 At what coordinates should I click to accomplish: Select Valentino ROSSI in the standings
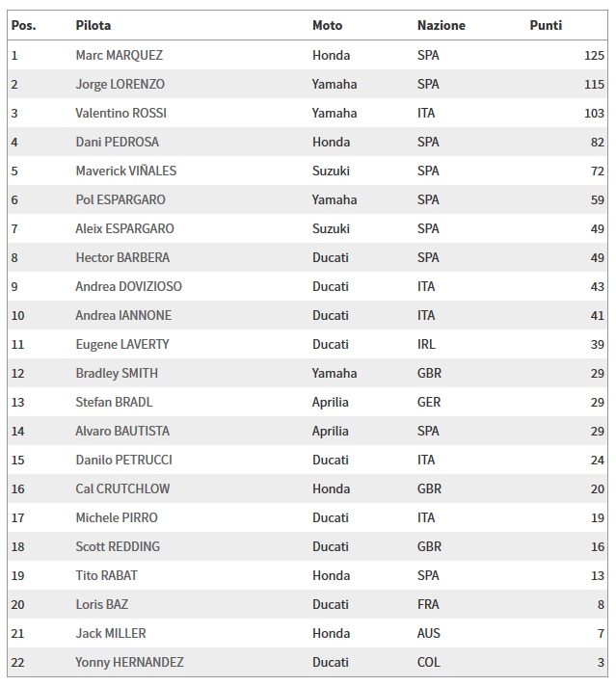point(121,113)
